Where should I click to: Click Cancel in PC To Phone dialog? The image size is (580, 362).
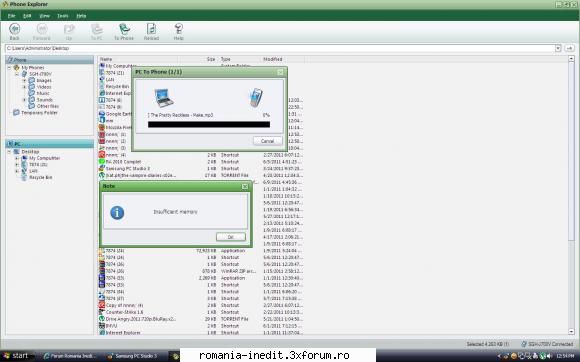(x=267, y=141)
